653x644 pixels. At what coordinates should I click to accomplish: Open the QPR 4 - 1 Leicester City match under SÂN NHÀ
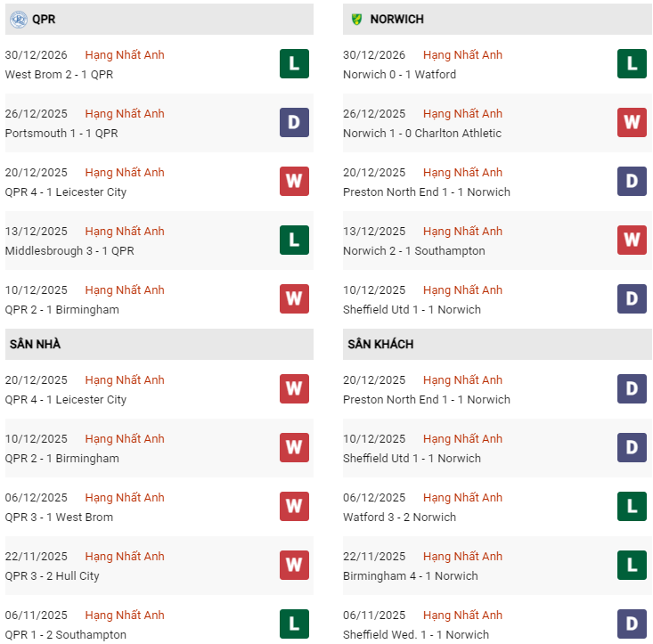click(66, 400)
